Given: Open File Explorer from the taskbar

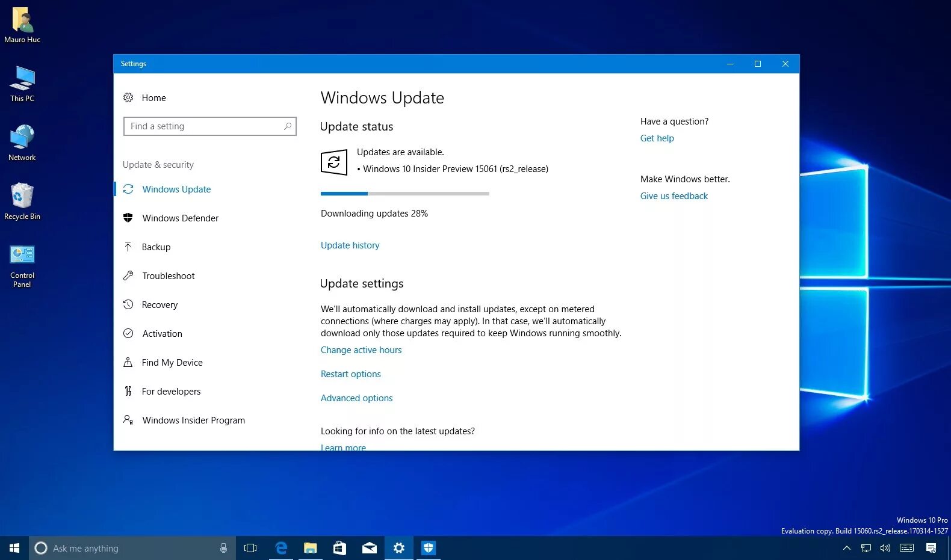Looking at the screenshot, I should click(x=310, y=548).
